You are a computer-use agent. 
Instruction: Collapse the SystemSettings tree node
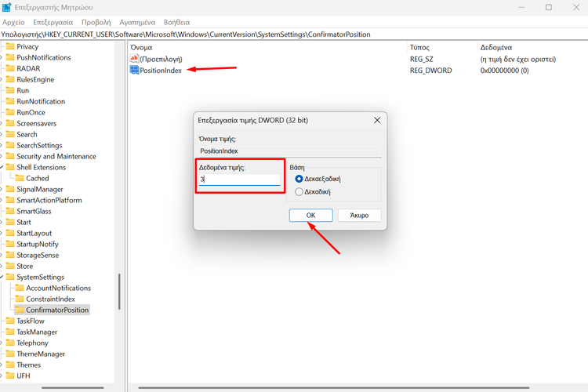pyautogui.click(x=2, y=278)
